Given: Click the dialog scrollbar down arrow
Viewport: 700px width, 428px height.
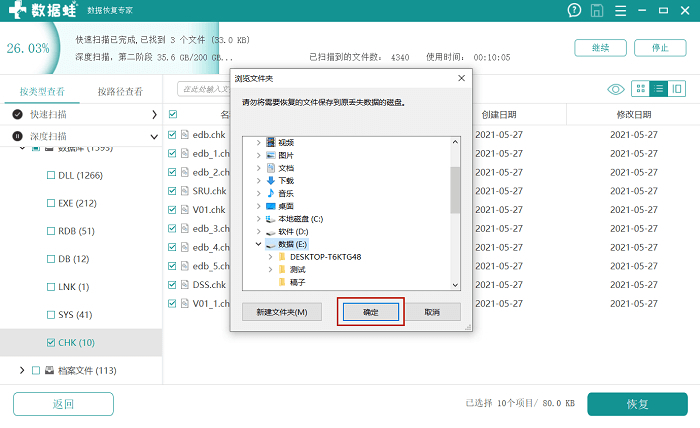Looking at the screenshot, I should tap(455, 285).
